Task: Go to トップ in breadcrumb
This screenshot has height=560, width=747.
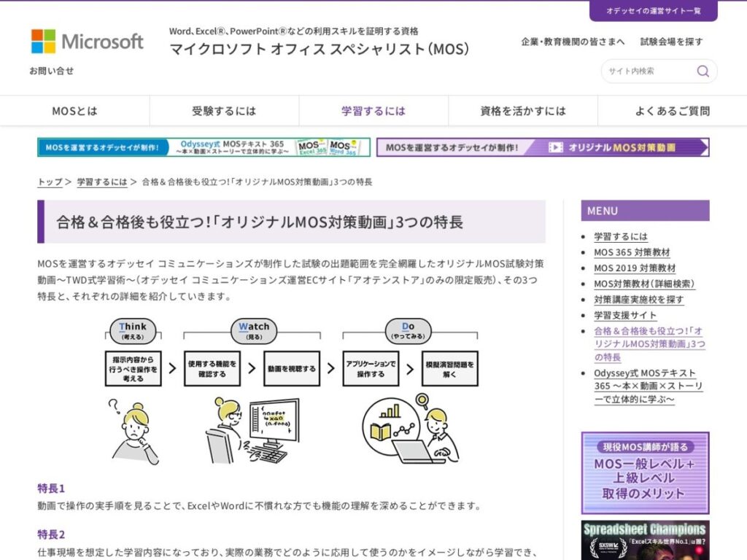Action: coord(50,182)
